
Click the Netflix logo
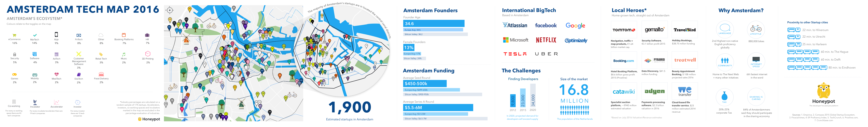[x=546, y=40]
